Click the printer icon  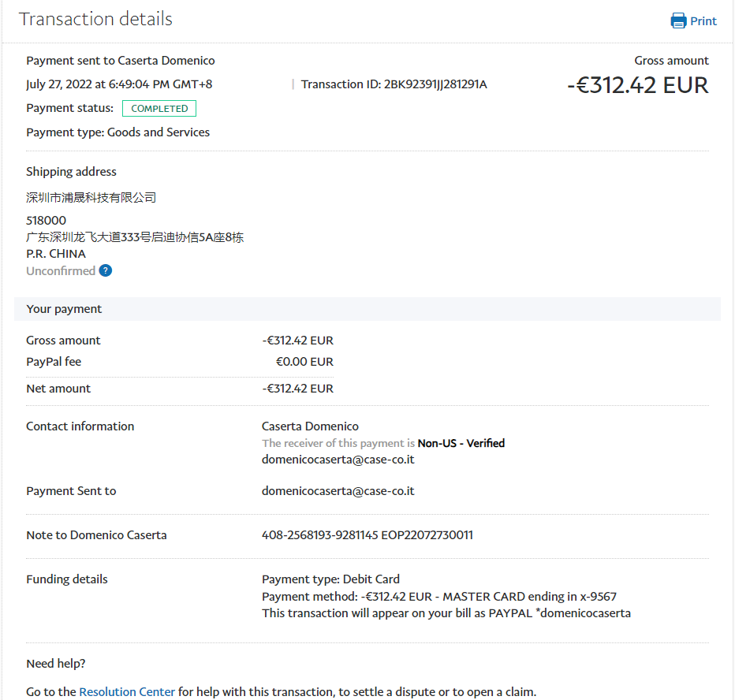click(x=678, y=20)
